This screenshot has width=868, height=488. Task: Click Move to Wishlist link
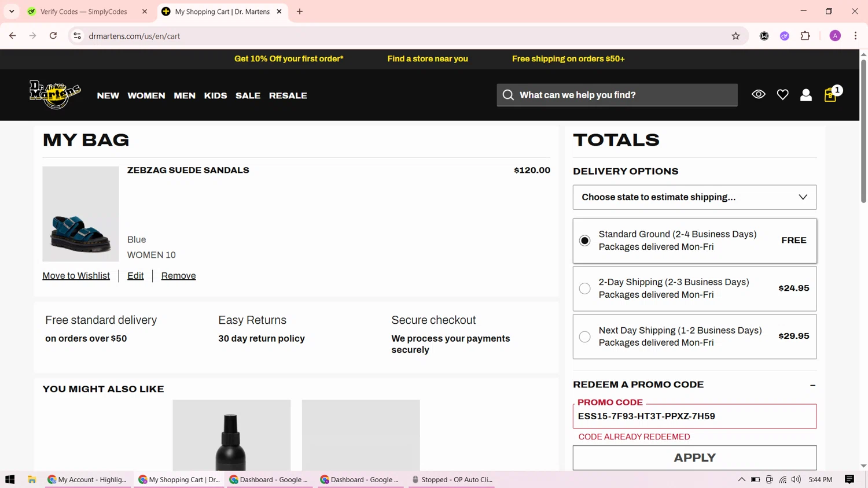[76, 276]
